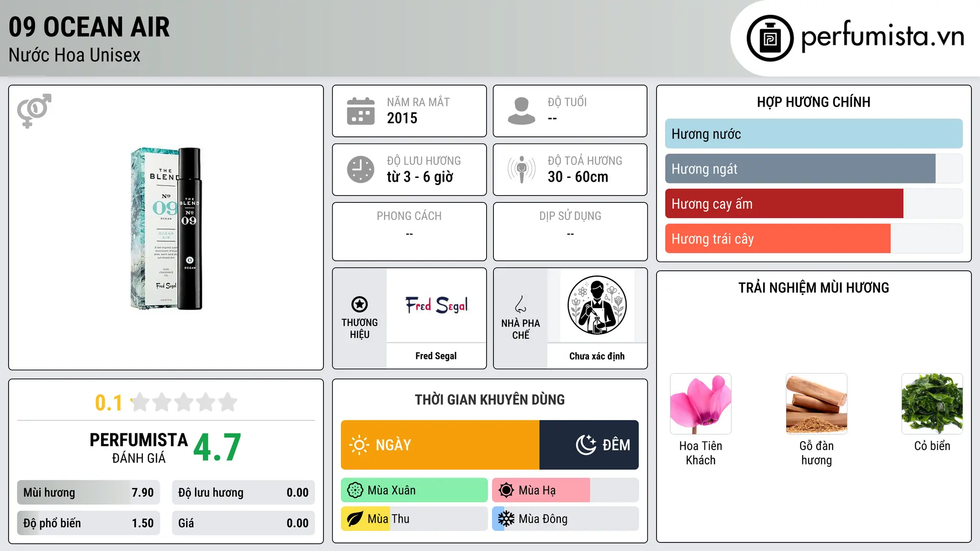Screen dimensions: 980x551
Task: Click the Hương ngát accord bar
Action: tap(813, 169)
